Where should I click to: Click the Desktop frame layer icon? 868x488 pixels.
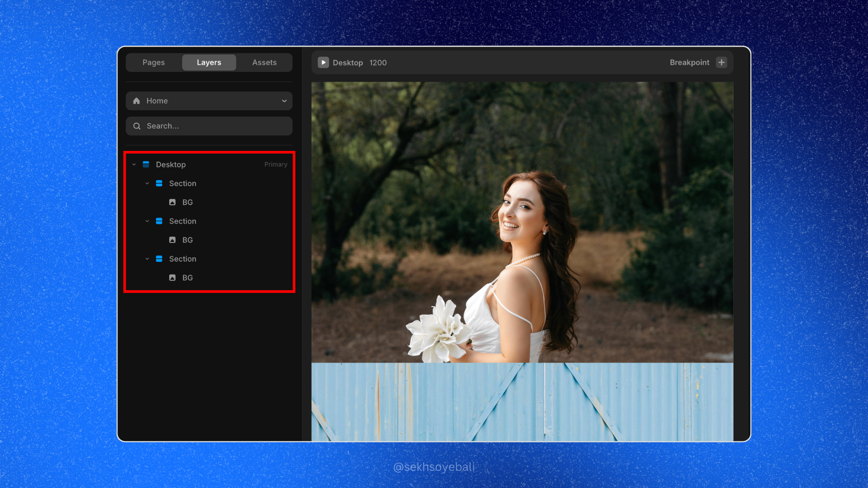(x=146, y=164)
